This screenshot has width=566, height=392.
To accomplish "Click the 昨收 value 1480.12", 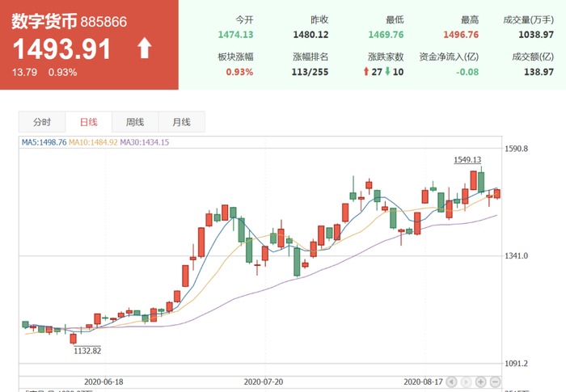I will pos(310,35).
